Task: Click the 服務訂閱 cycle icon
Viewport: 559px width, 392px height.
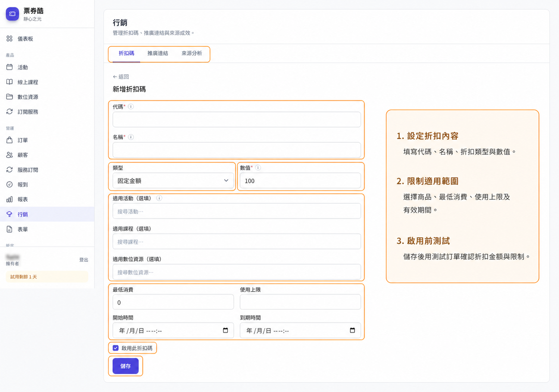Action: point(10,169)
